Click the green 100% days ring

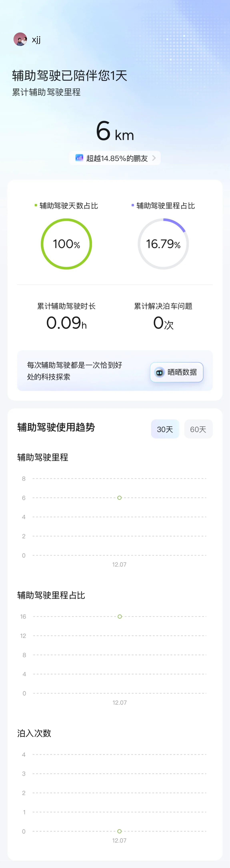point(66,244)
